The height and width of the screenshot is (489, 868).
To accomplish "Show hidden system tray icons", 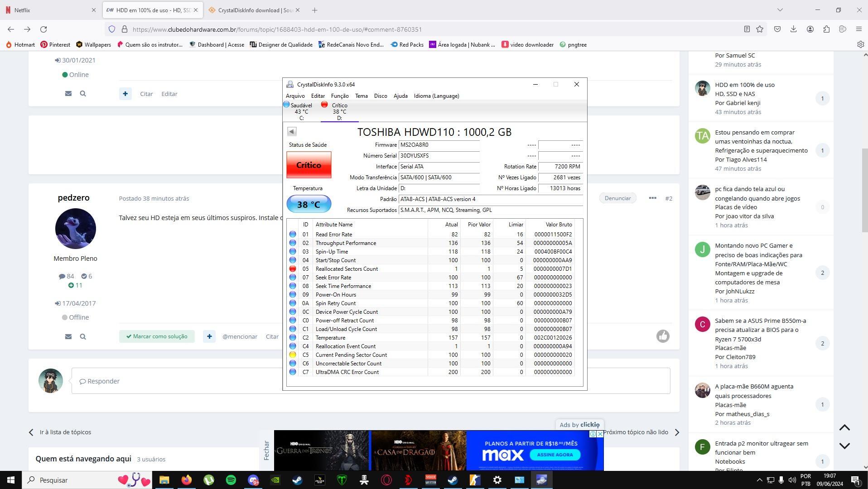I will point(759,480).
